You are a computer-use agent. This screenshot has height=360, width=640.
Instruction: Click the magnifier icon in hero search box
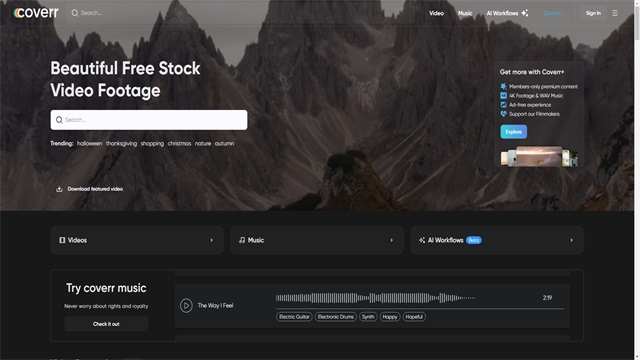59,120
